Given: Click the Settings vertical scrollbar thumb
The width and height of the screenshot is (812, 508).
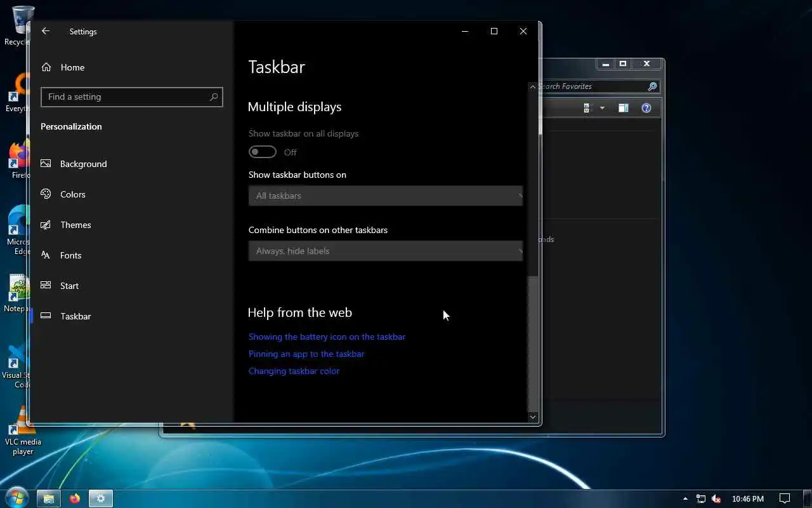Looking at the screenshot, I should point(533,343).
